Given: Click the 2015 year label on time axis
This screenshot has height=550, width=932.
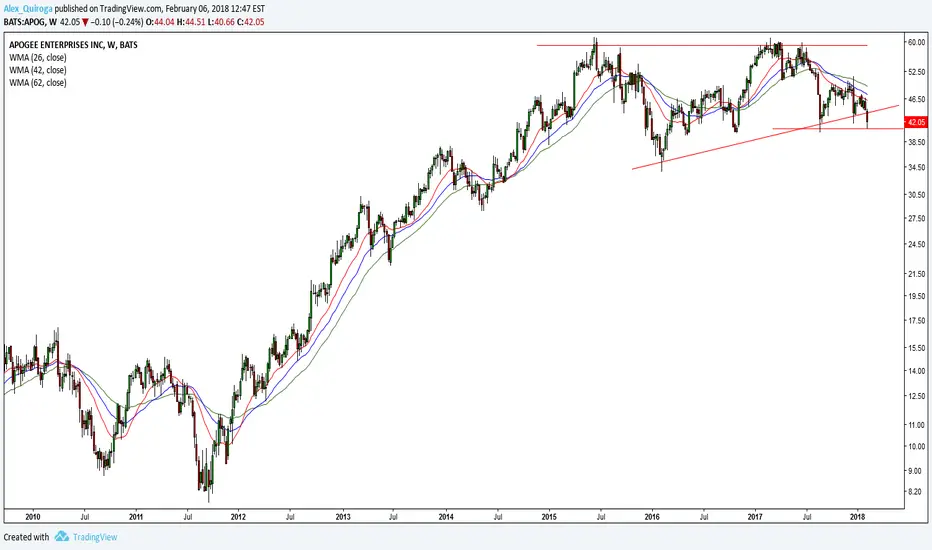Looking at the screenshot, I should (x=549, y=517).
